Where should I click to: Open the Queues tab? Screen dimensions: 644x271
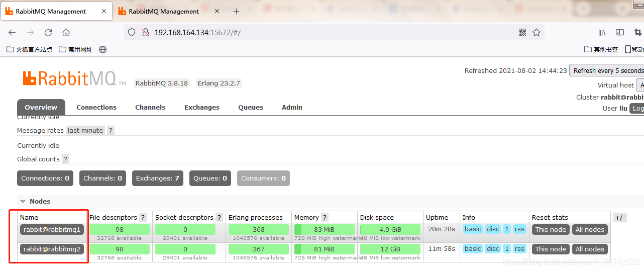tap(251, 107)
